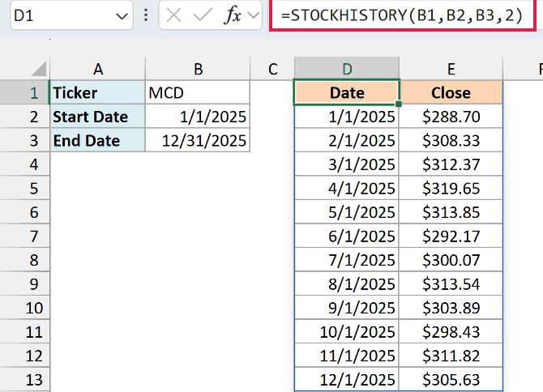543x392 pixels.
Task: Click the Cancel (X) formula icon
Action: 173,15
